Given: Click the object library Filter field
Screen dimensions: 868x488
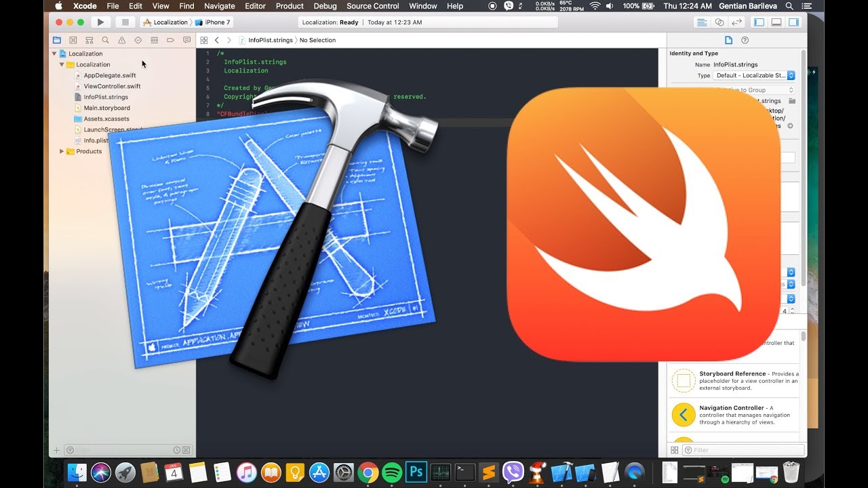Looking at the screenshot, I should coord(744,449).
